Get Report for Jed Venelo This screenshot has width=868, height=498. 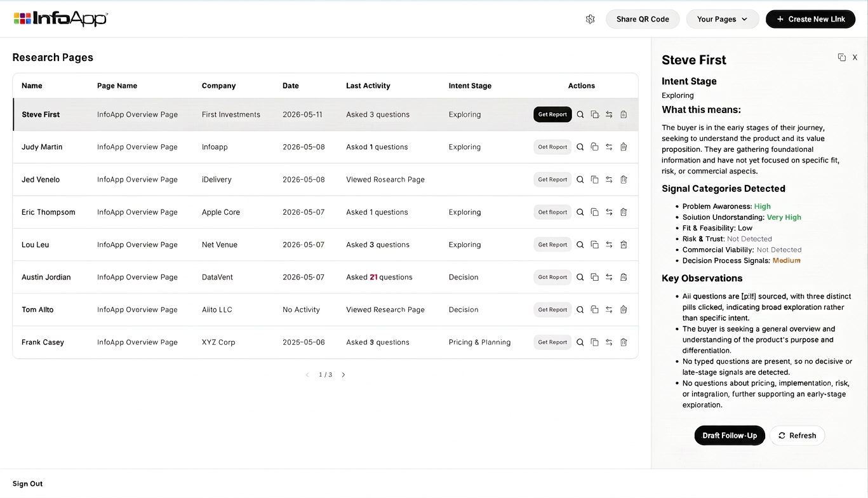pyautogui.click(x=552, y=179)
